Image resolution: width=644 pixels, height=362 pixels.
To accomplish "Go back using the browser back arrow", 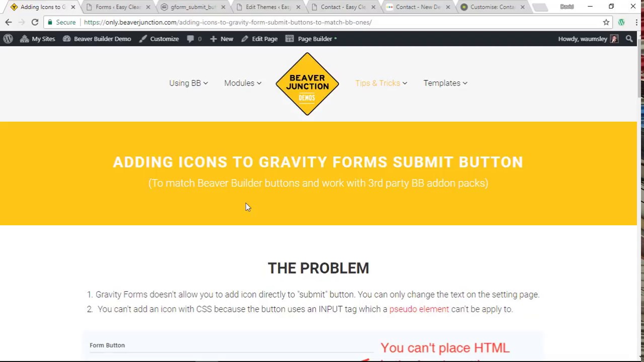I will (x=9, y=22).
